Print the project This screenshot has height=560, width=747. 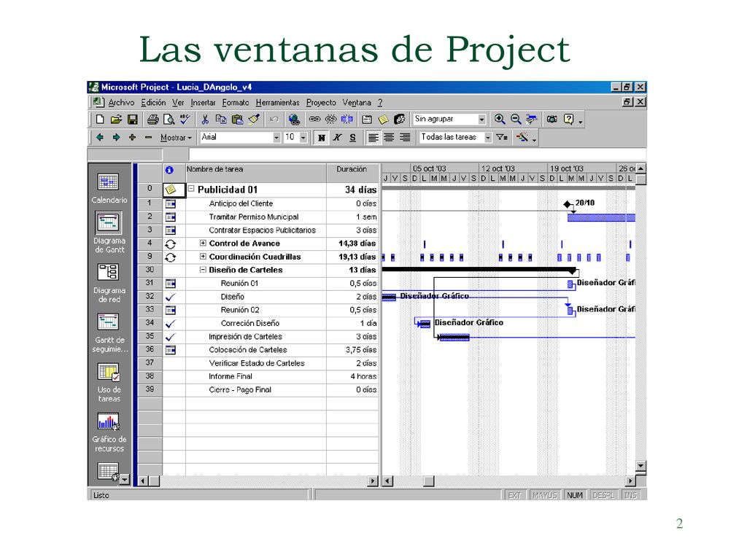tap(153, 120)
